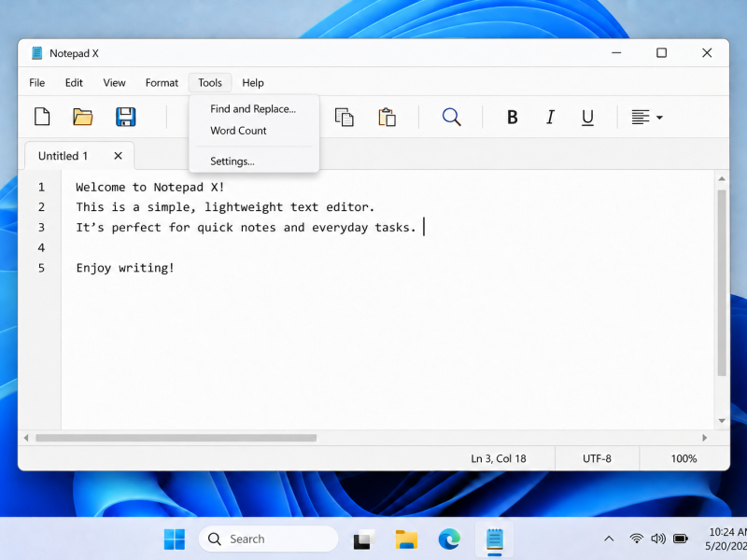
Task: Open the Format menu
Action: pos(162,83)
